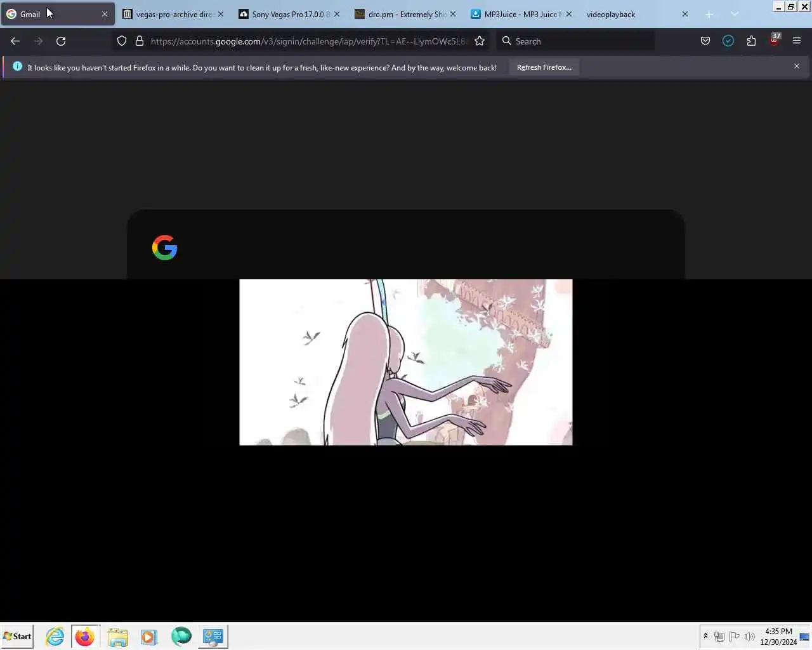Open the blue checkmark extension icon
Image resolution: width=812 pixels, height=650 pixels.
728,41
